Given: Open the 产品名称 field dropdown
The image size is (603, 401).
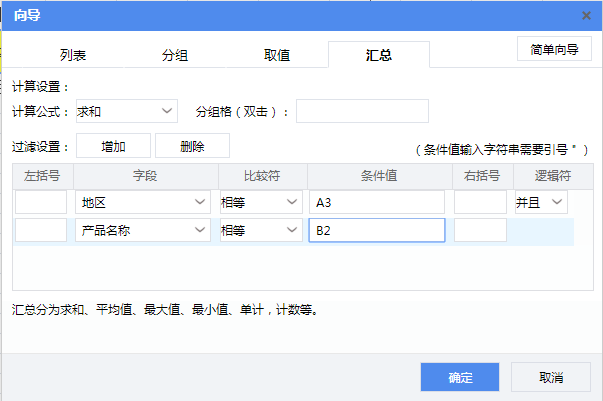Looking at the screenshot, I should pos(142,231).
